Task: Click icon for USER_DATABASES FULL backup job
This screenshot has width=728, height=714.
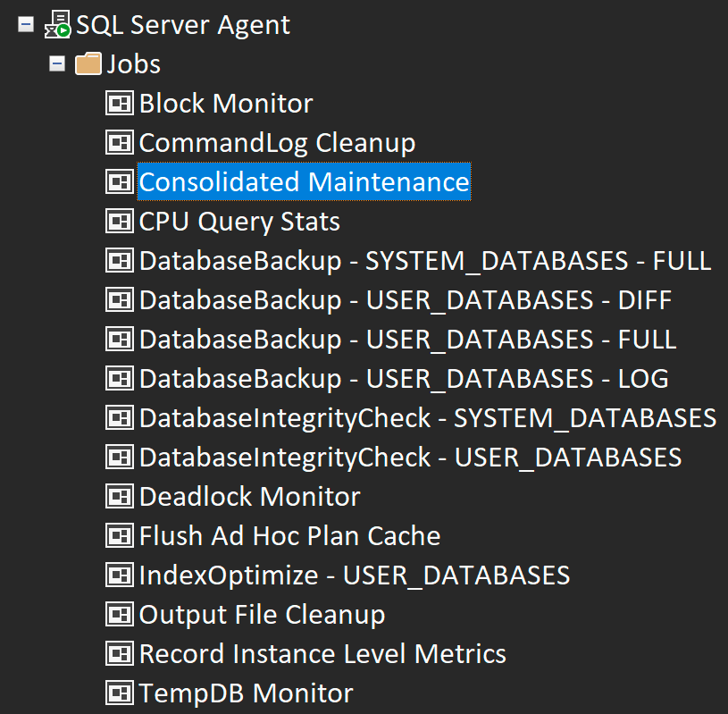Action: [x=120, y=339]
